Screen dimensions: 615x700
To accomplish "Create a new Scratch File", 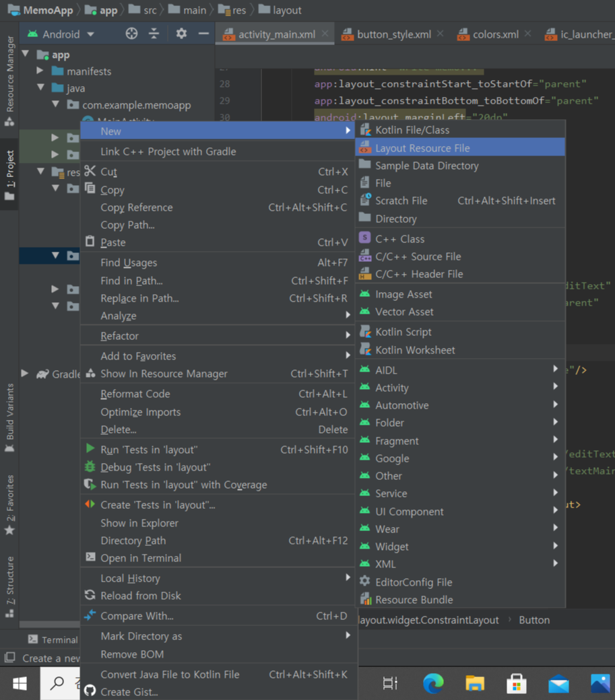I will click(460, 201).
